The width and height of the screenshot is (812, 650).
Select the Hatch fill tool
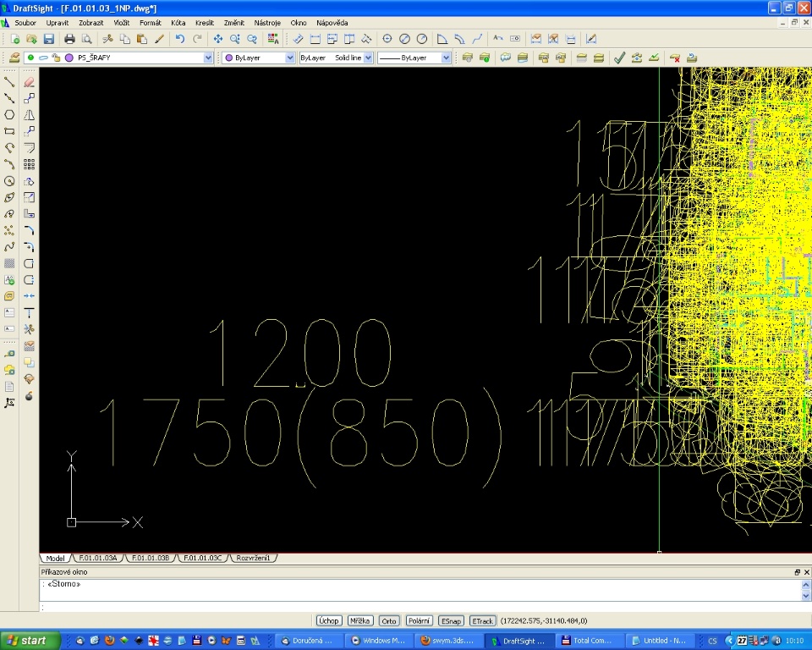[9, 263]
